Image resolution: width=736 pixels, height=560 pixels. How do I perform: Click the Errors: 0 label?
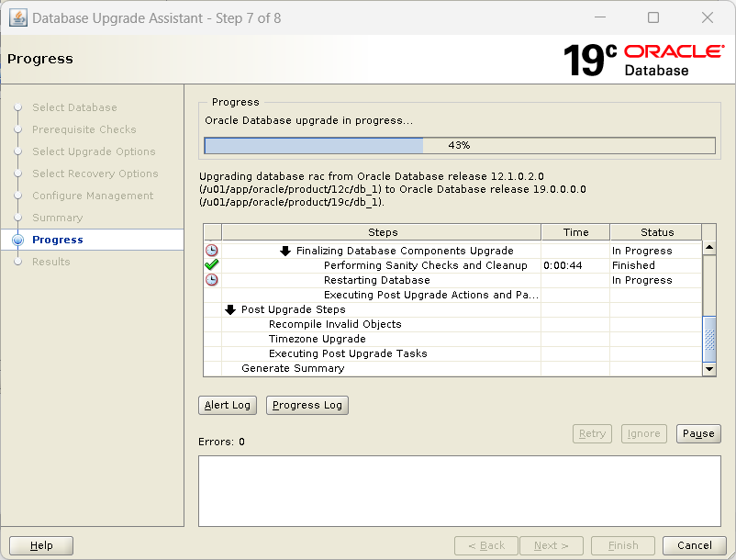point(221,442)
